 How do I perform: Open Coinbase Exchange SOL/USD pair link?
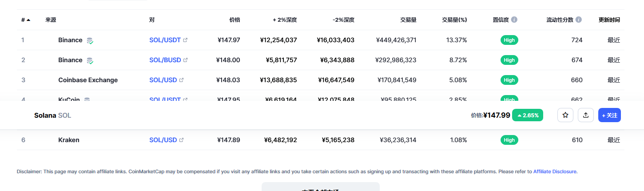click(163, 80)
